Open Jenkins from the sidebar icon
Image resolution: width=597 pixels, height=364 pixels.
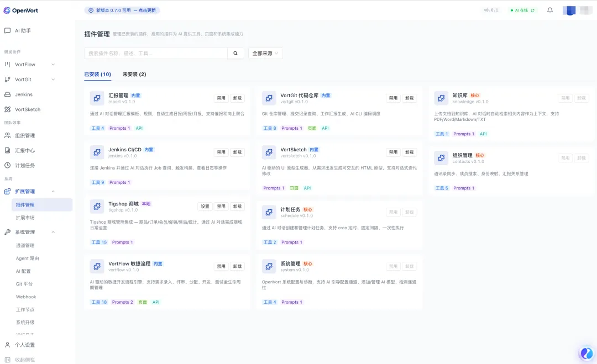(7, 94)
